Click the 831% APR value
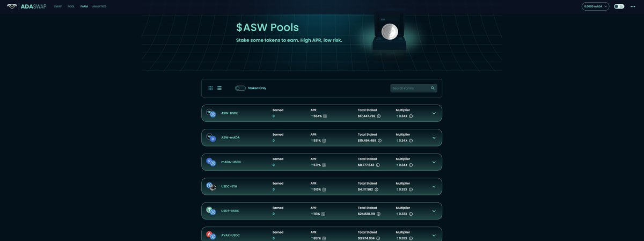The image size is (644, 241). coord(317,238)
